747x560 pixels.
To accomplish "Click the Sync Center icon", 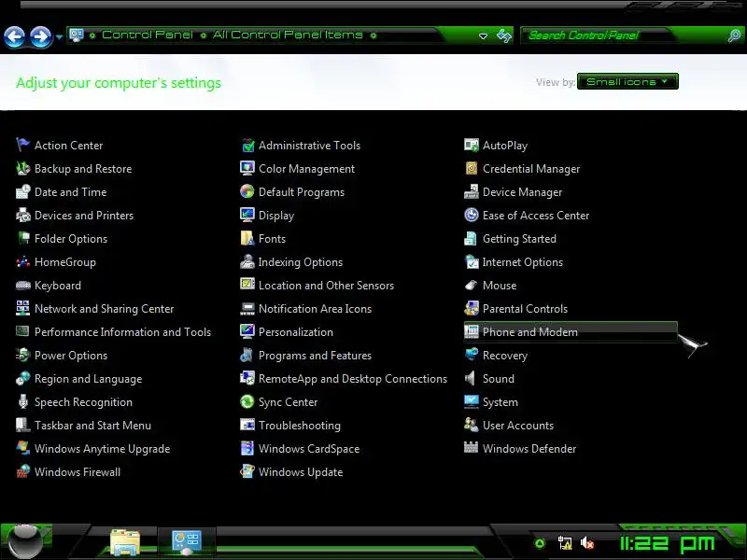I will 247,401.
